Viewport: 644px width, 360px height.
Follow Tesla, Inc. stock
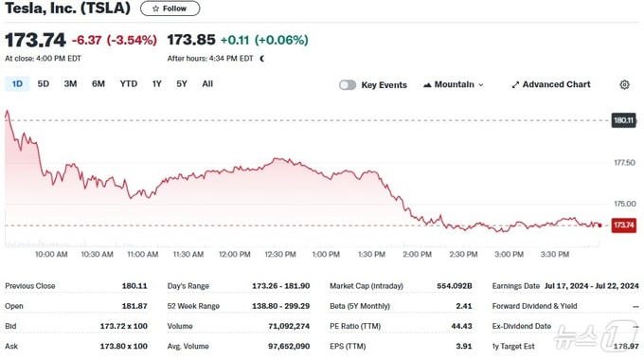[170, 9]
